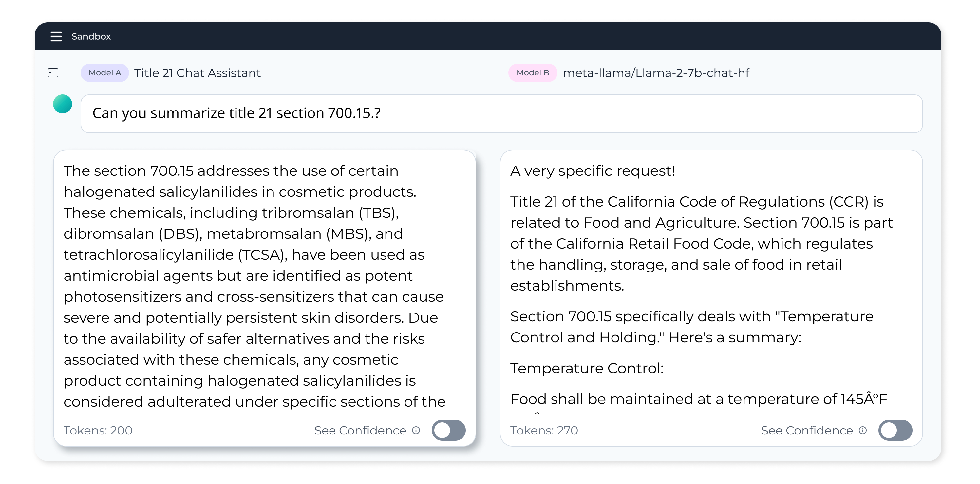The width and height of the screenshot is (980, 484).
Task: Click the green user avatar circle
Action: [62, 104]
